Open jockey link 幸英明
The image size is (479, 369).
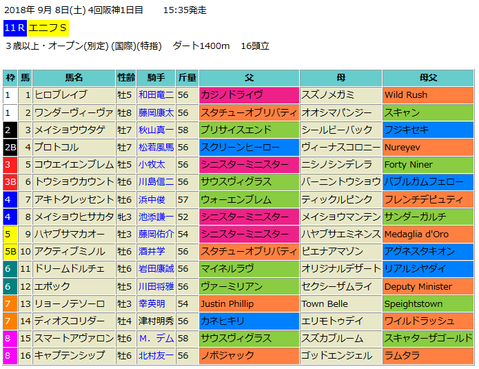[152, 304]
